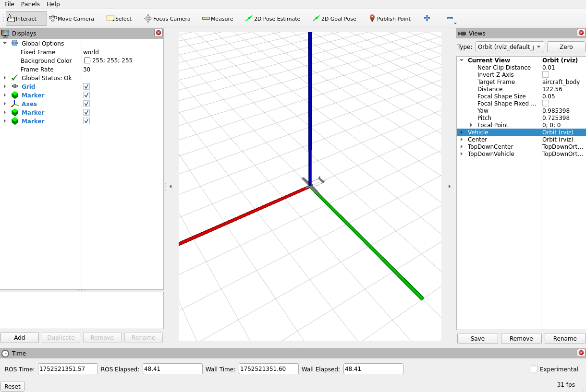Image resolution: width=586 pixels, height=392 pixels.
Task: Enable the Experimental checkbox
Action: [x=534, y=369]
